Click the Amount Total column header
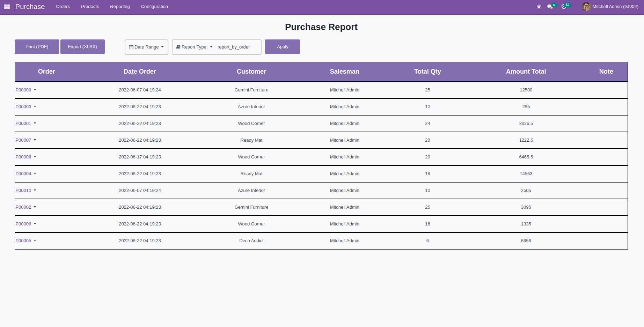This screenshot has width=644, height=327. [x=526, y=72]
